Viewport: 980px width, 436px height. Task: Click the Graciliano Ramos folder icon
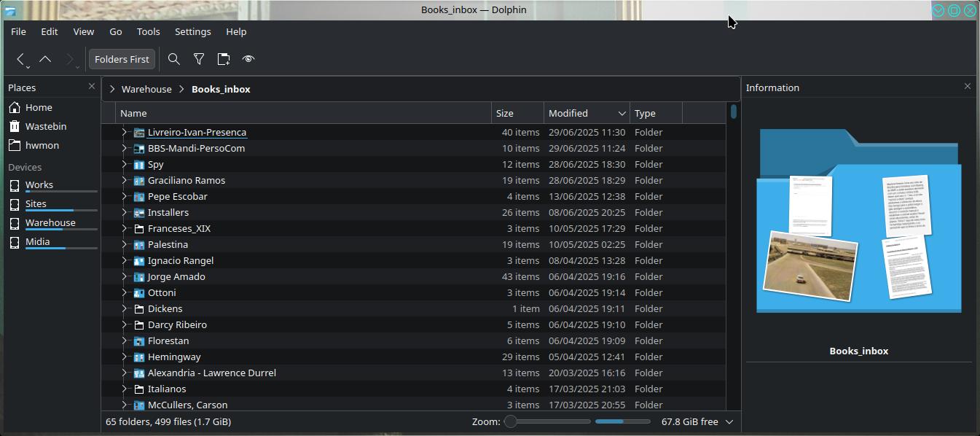139,181
